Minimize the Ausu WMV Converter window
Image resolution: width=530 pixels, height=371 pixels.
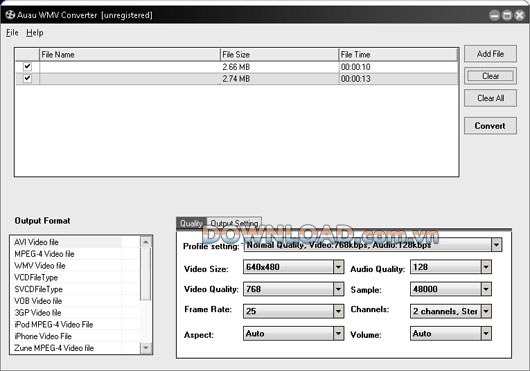(495, 15)
